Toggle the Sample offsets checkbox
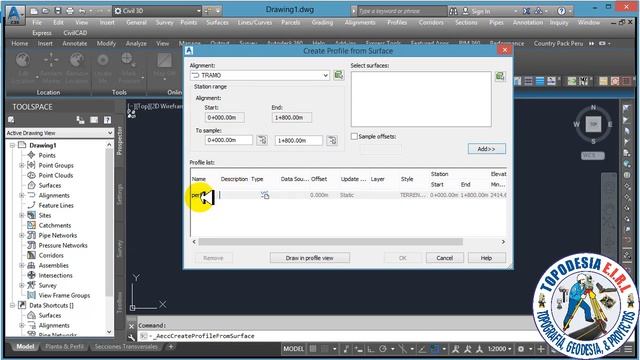640x360 pixels. tap(354, 136)
